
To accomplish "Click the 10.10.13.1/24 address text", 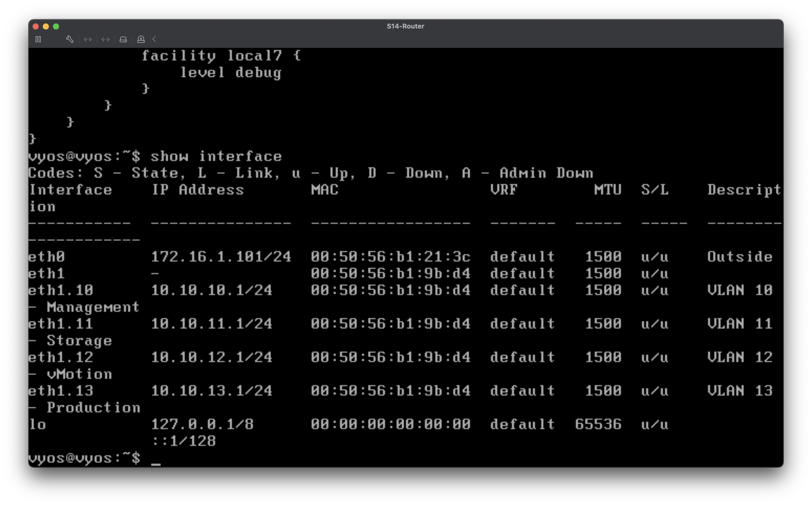I will click(212, 391).
